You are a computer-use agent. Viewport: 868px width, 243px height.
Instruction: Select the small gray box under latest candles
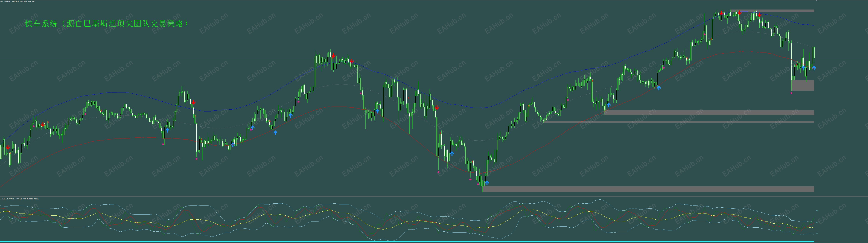tap(803, 85)
